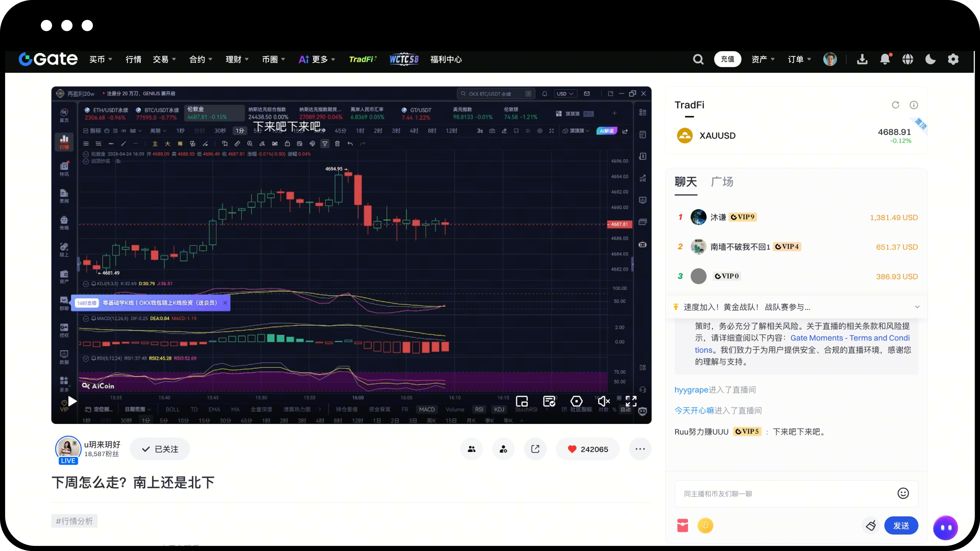This screenshot has width=980, height=551.
Task: Expand the pinned 黄金战队 announcement
Action: click(917, 307)
